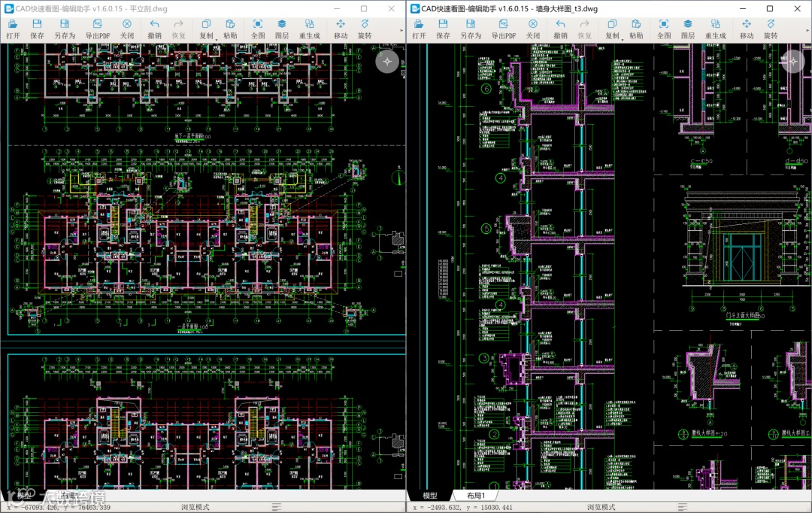The image size is (812, 513).
Task: Open the 复制 dropdown arrow in the right window
Action: pos(623,39)
